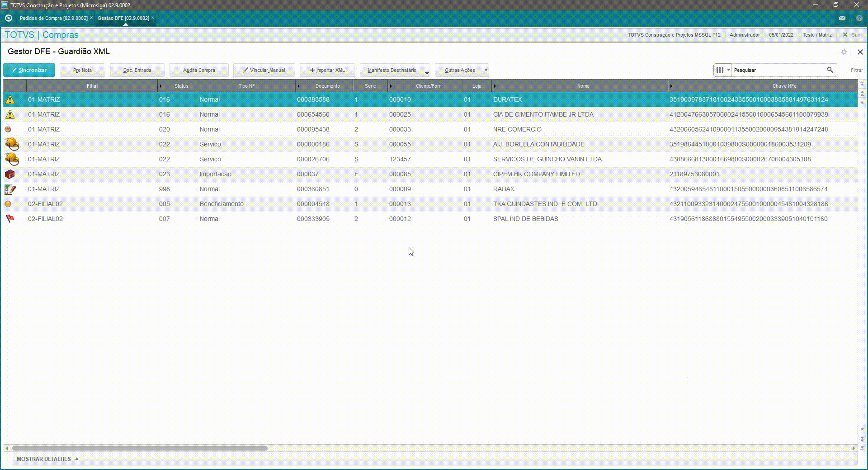Click the horizontal scrollbar right arrow
The image size is (868, 470).
[x=854, y=448]
